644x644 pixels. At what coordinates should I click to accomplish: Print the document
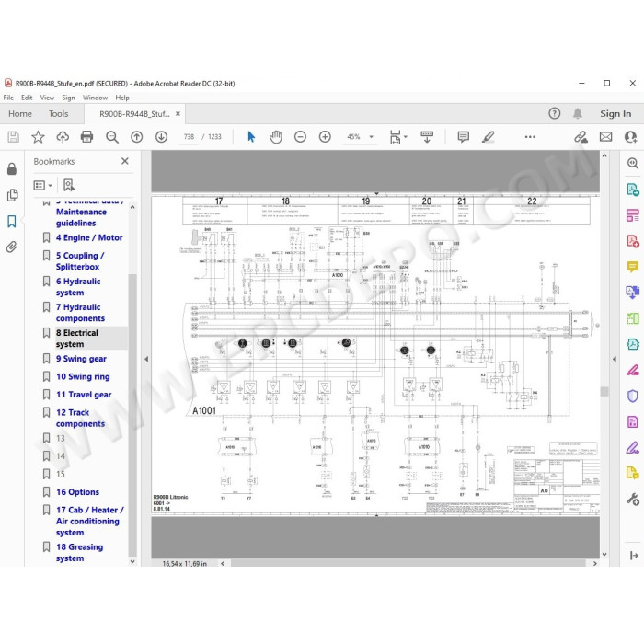[x=87, y=137]
